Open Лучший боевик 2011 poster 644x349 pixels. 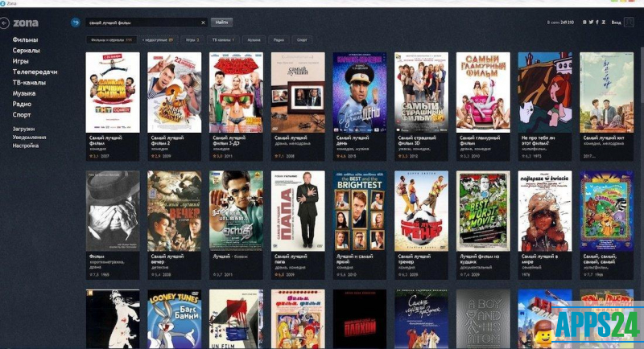point(236,211)
